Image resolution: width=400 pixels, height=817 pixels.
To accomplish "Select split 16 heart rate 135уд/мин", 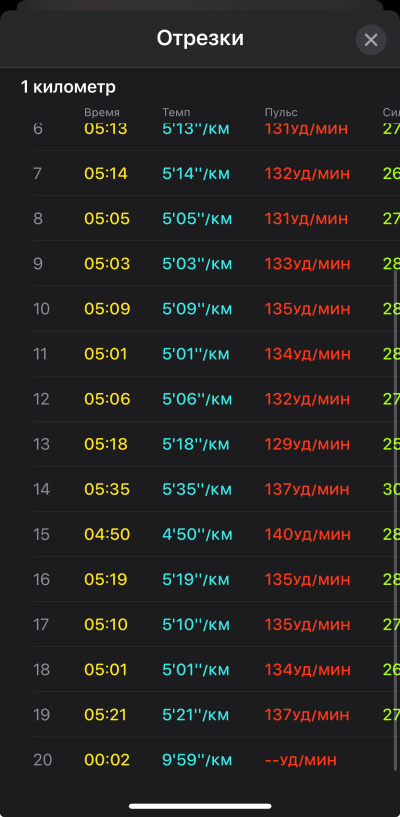I will [x=307, y=579].
